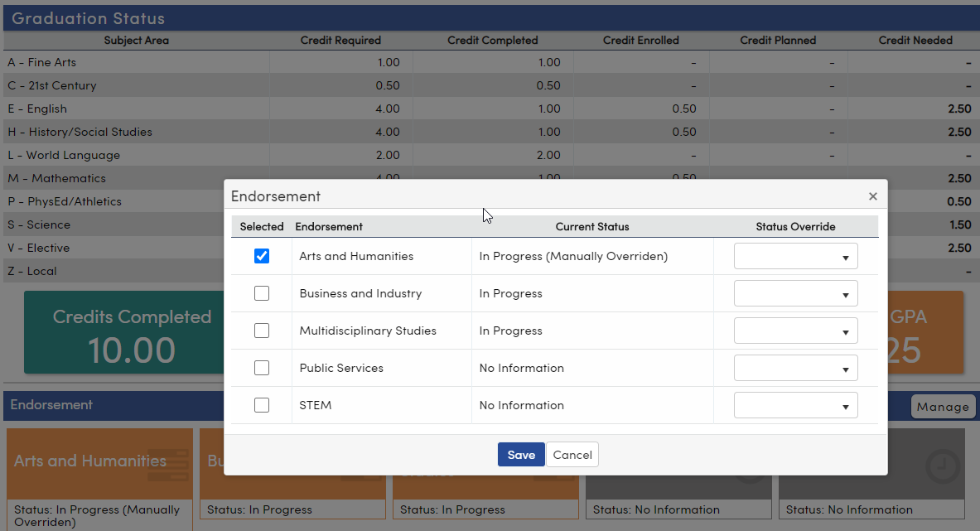Enable the Business and Industry checkbox

pos(262,293)
